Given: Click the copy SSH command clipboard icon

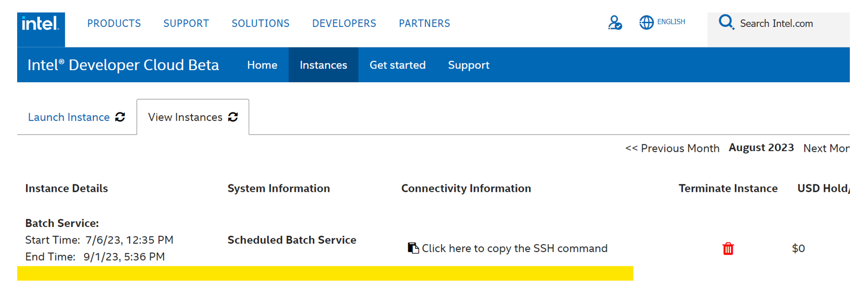Looking at the screenshot, I should coord(413,248).
